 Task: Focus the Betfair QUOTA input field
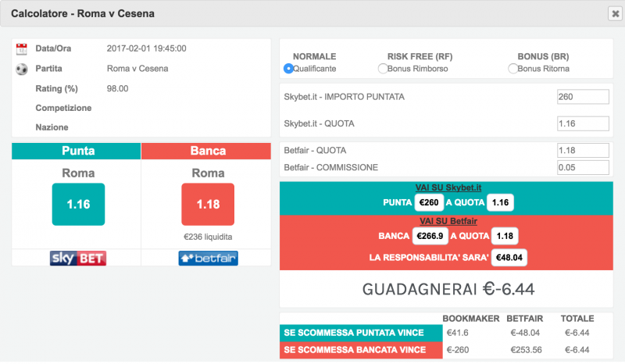point(582,150)
